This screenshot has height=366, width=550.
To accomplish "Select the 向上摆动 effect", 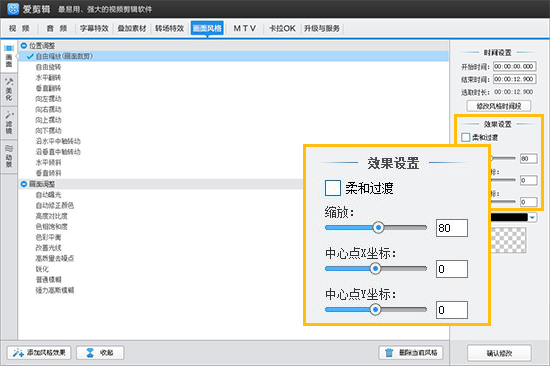I will [48, 120].
